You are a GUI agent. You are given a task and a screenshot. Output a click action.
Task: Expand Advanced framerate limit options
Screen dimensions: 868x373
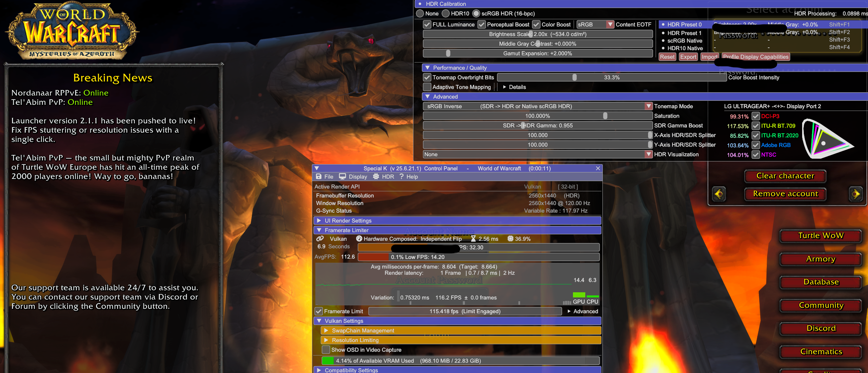(569, 311)
